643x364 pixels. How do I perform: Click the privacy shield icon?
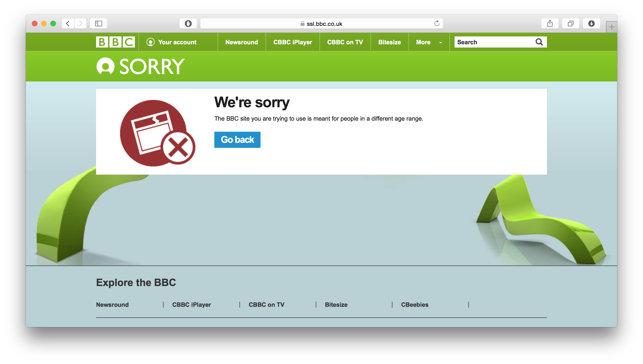click(x=188, y=24)
